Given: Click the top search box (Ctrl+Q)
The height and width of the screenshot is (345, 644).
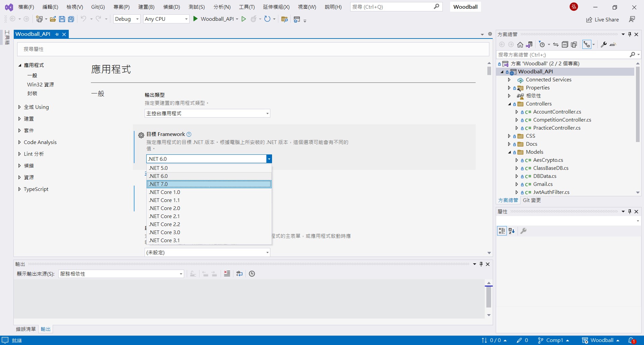Looking at the screenshot, I should (396, 7).
